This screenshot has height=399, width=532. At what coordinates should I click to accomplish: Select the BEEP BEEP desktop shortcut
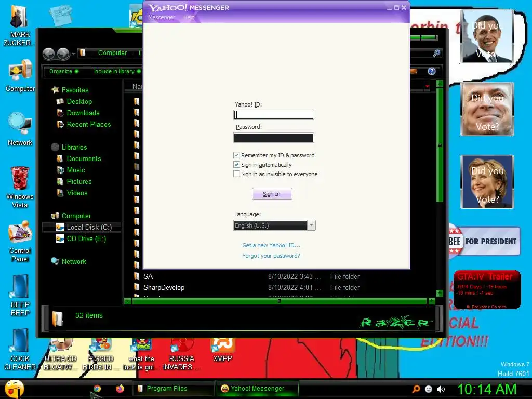(x=20, y=296)
